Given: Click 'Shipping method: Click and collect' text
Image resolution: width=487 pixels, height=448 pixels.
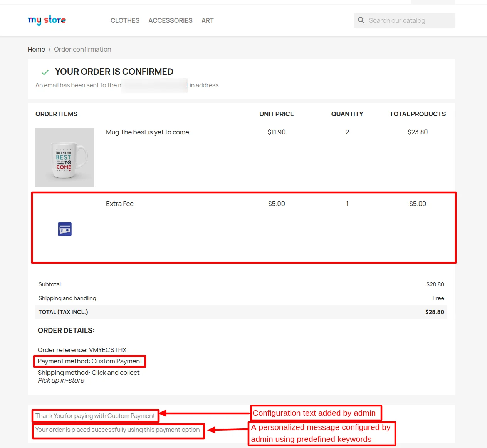Looking at the screenshot, I should pos(89,373).
